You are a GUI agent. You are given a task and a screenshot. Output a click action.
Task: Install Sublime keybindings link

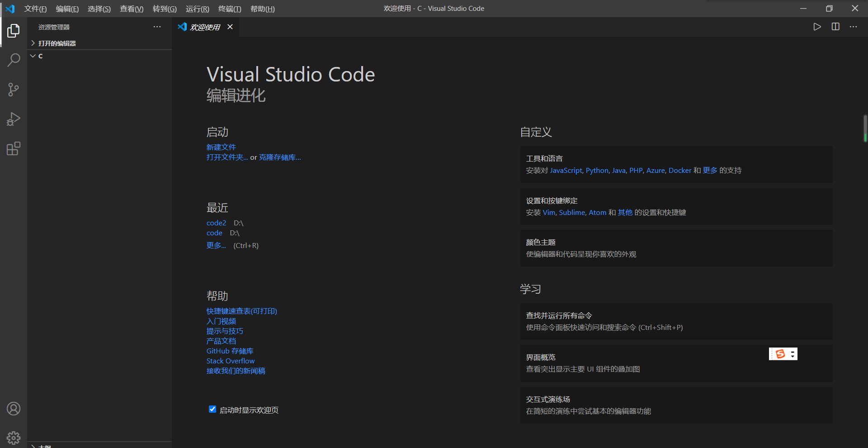pos(572,212)
